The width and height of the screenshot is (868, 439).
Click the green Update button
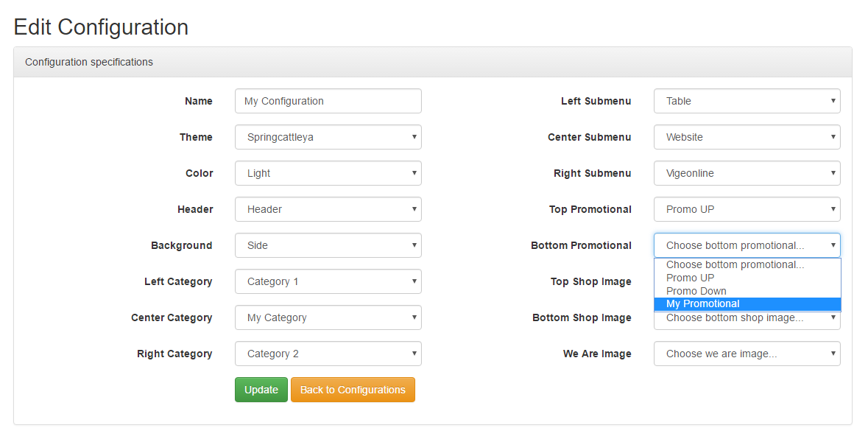click(261, 390)
